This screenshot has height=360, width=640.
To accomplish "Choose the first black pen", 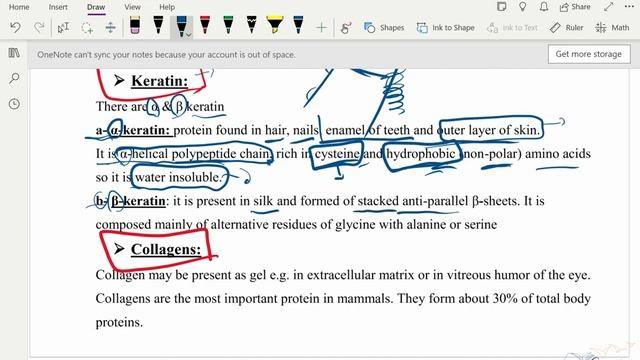I will (158, 25).
